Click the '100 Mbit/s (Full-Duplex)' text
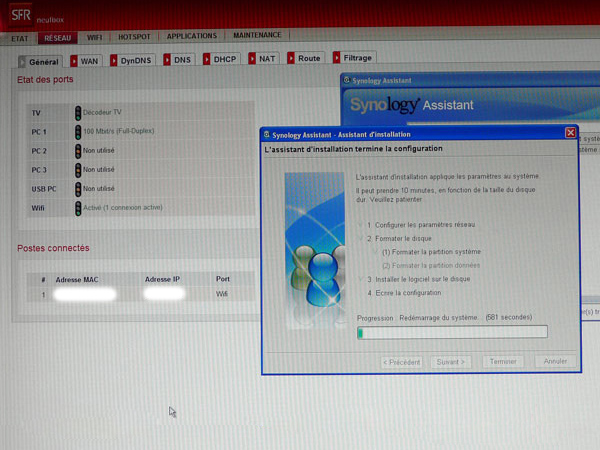The height and width of the screenshot is (450, 600). tap(119, 131)
